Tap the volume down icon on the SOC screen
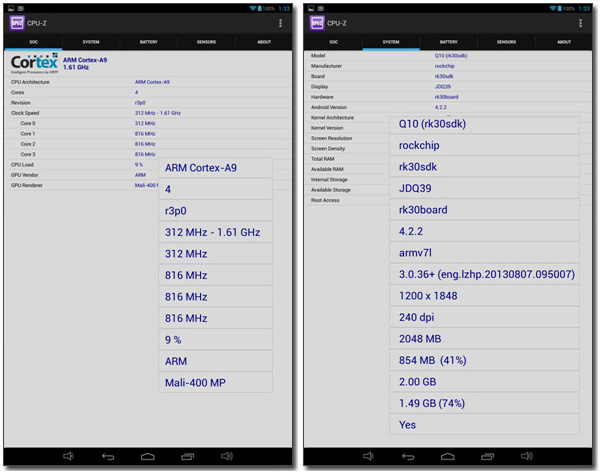Viewport: 600px width, 475px height. [68, 456]
